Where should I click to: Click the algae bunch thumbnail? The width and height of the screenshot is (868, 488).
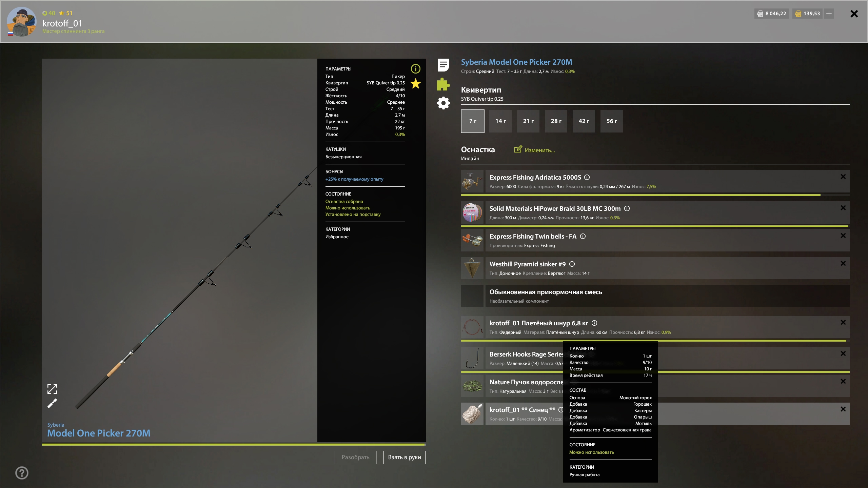[472, 386]
